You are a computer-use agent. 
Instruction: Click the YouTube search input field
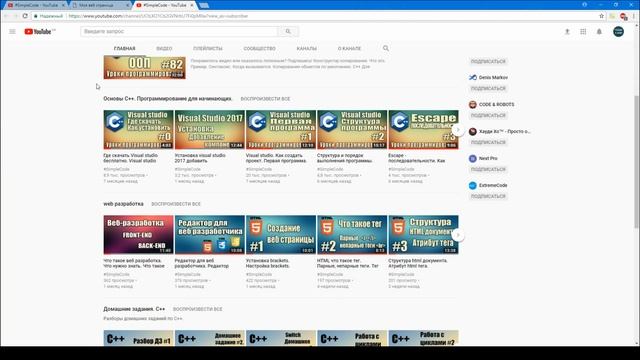179,31
